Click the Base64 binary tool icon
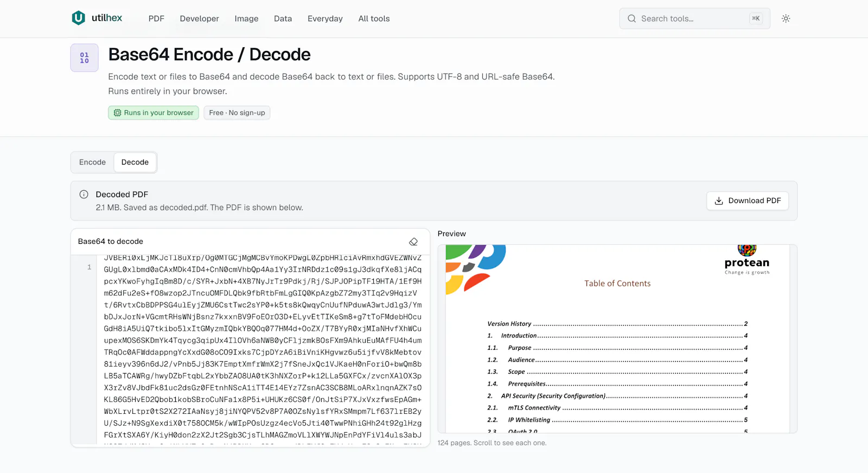This screenshot has width=868, height=473. click(x=85, y=58)
